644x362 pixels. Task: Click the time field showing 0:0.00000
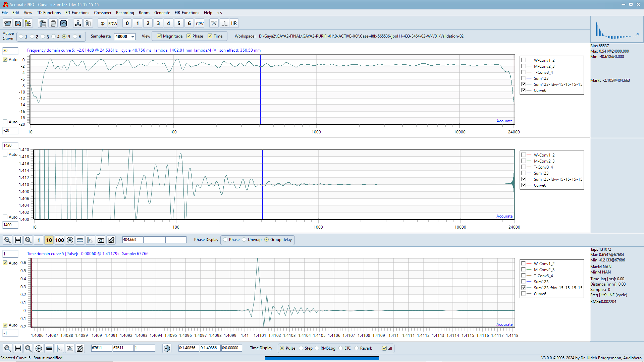[232, 348]
